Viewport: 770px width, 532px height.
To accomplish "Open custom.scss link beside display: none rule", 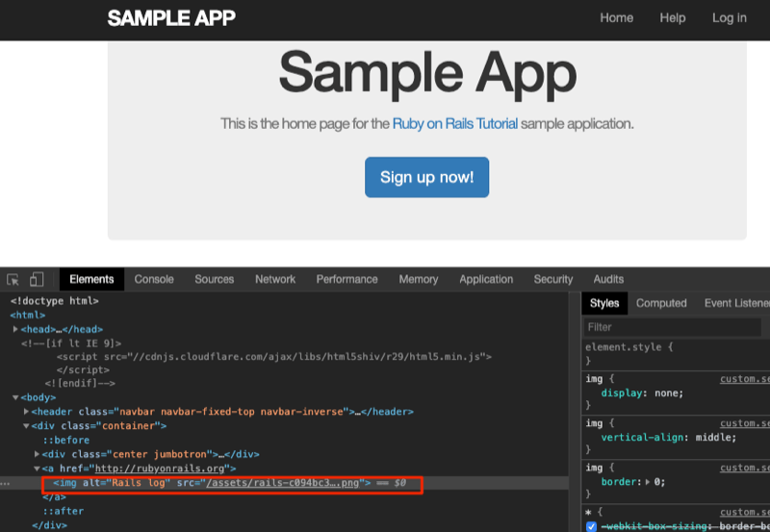I will point(744,379).
